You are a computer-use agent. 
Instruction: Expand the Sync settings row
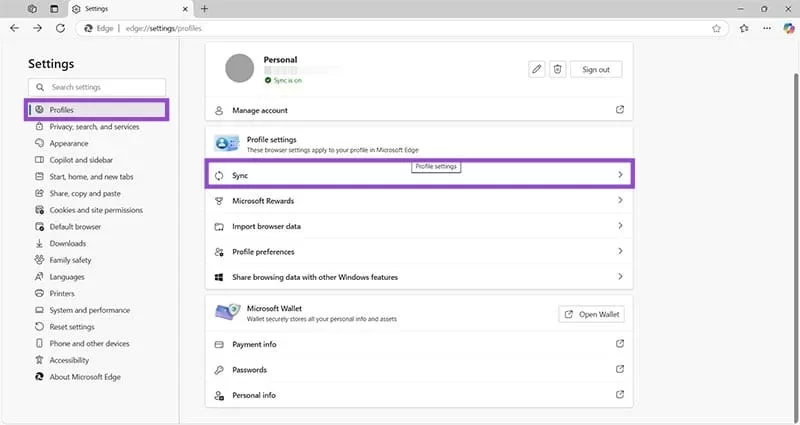tap(620, 175)
